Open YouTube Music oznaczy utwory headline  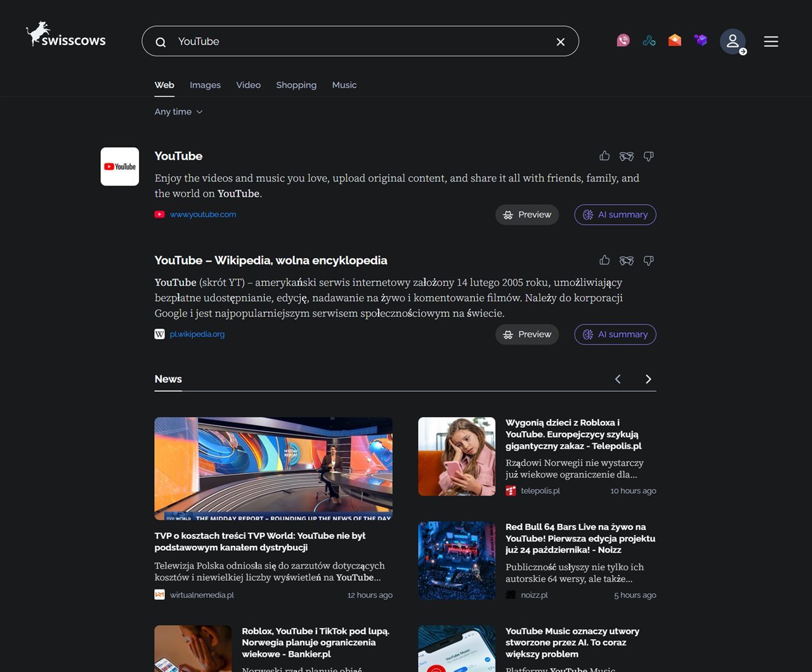click(572, 642)
